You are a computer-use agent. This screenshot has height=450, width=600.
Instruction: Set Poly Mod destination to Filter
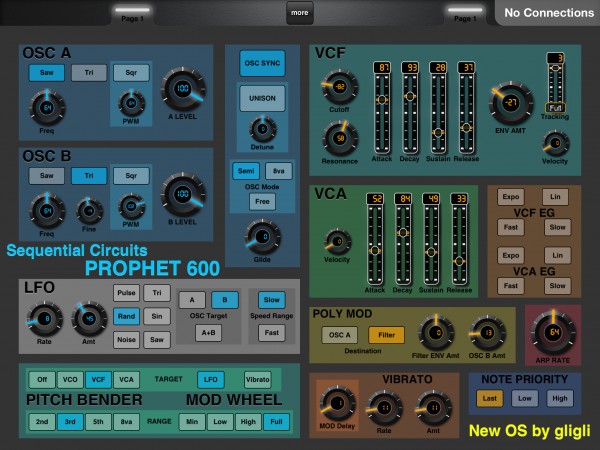point(386,335)
